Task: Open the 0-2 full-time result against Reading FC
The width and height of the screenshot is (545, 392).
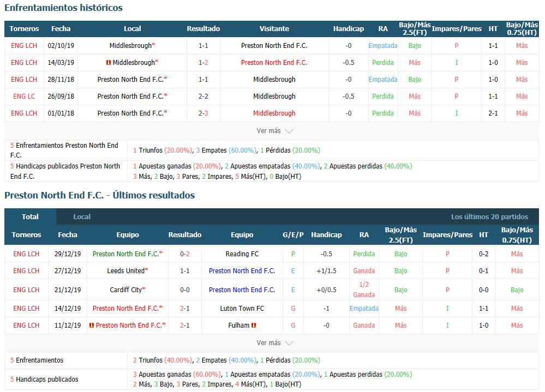Action: pyautogui.click(x=185, y=254)
